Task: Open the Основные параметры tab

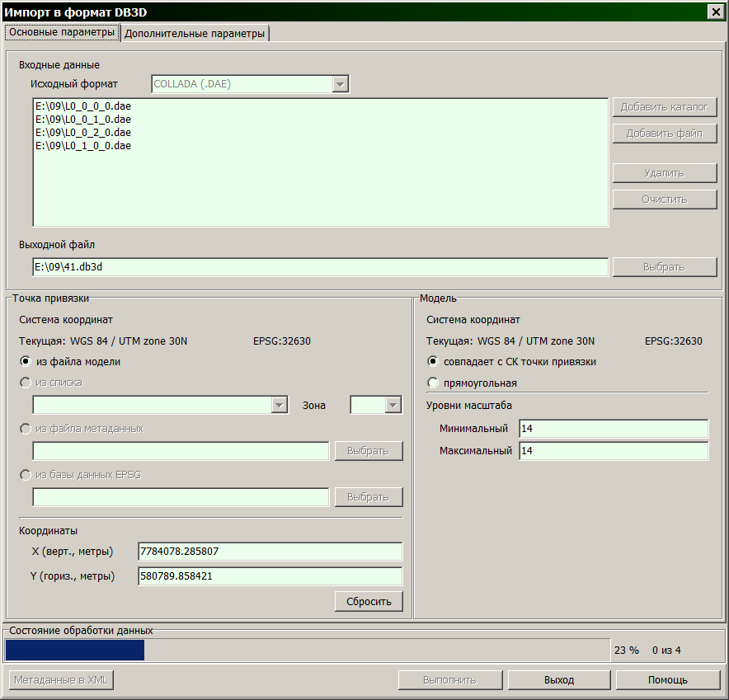Action: [62, 32]
